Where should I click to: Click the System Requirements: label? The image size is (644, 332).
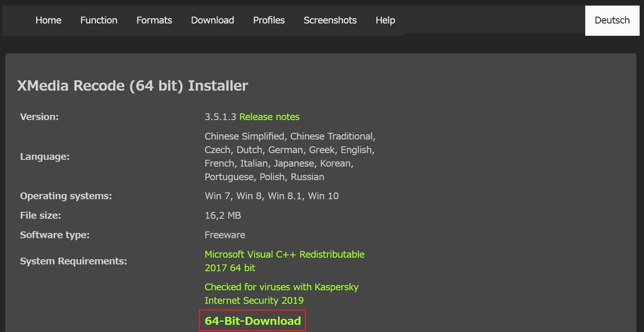pyautogui.click(x=73, y=261)
